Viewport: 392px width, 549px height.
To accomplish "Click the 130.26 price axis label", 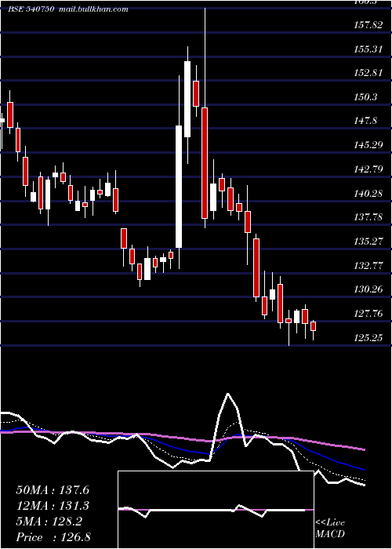I will pyautogui.click(x=368, y=289).
